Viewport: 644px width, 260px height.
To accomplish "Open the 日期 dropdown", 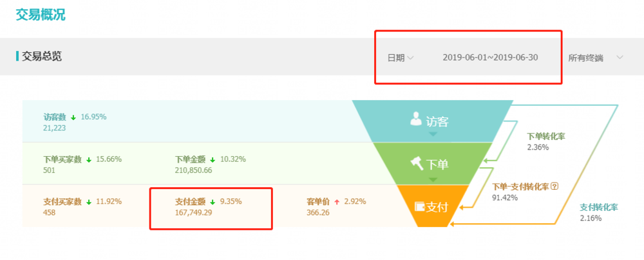I will coord(401,57).
